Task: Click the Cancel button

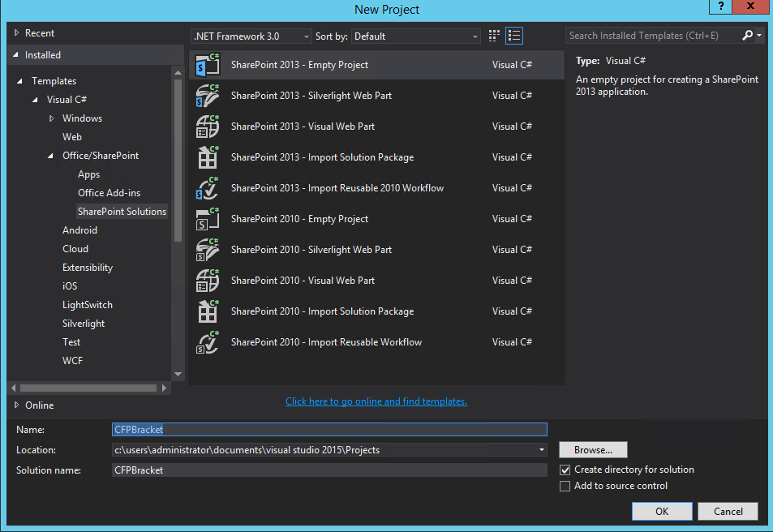Action: coord(728,511)
